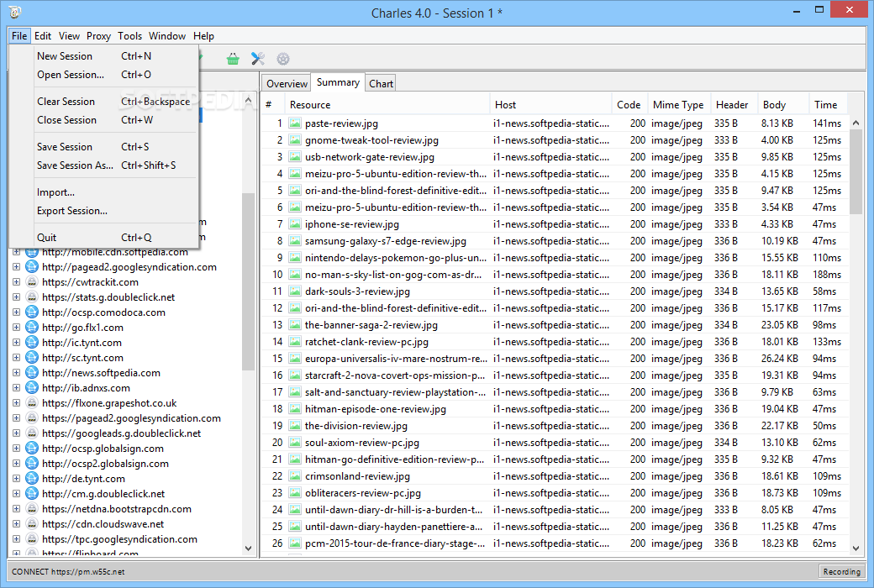The image size is (874, 588).
Task: Sort by the Resource column header
Action: pyautogui.click(x=386, y=104)
